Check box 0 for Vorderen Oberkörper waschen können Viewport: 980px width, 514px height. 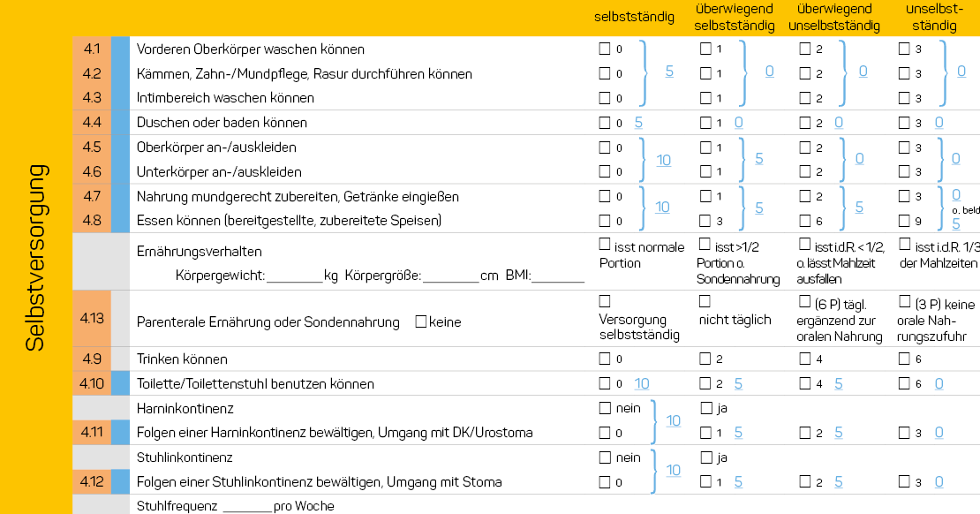click(x=605, y=49)
